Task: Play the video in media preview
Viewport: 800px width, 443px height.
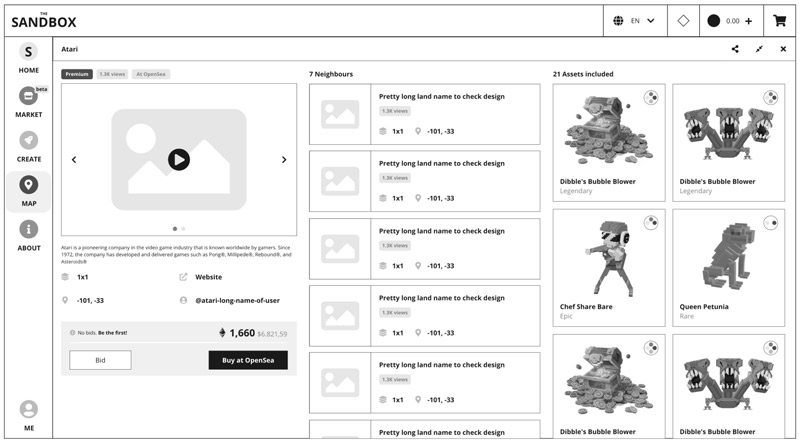Action: pyautogui.click(x=178, y=159)
